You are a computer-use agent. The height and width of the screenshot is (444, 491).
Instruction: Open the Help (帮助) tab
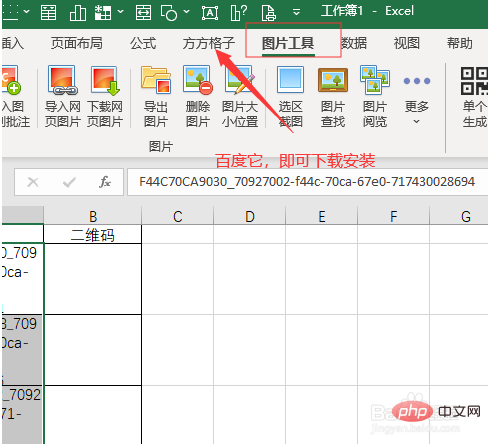click(460, 43)
